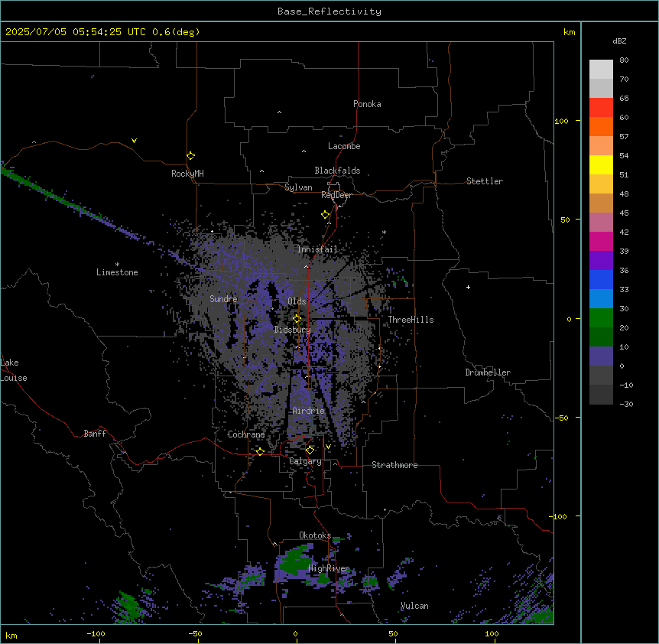Click the ThreeHills town label

411,320
